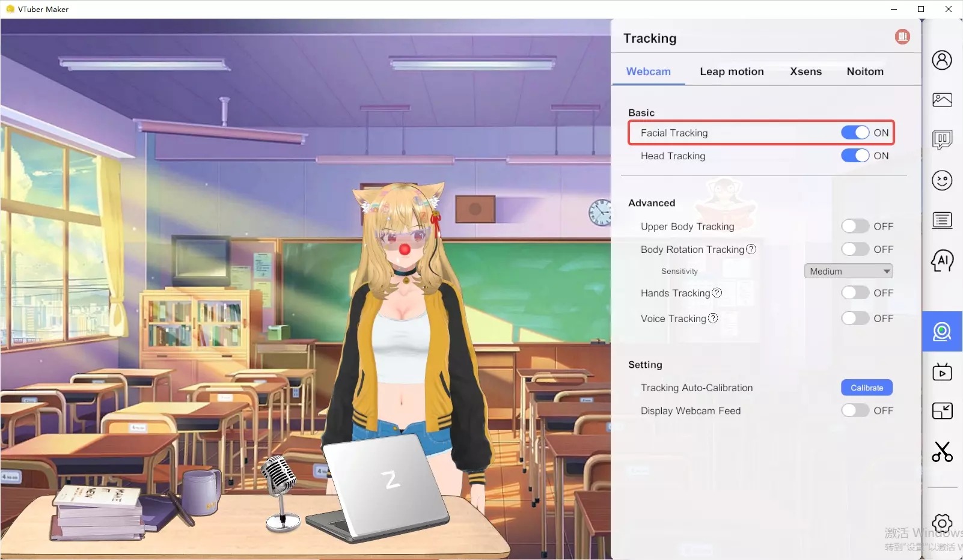This screenshot has height=560, width=963.
Task: Open the avatar profile sidebar icon
Action: click(x=942, y=60)
